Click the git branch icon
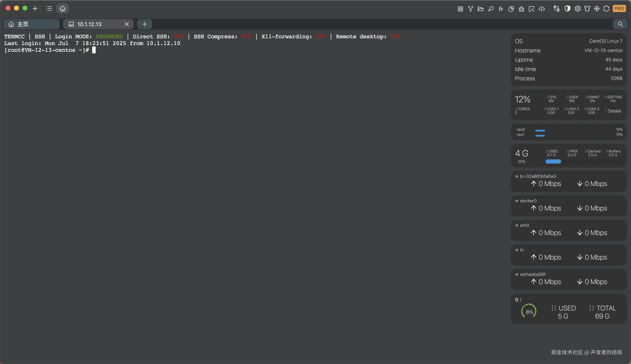The image size is (631, 364). [x=470, y=9]
